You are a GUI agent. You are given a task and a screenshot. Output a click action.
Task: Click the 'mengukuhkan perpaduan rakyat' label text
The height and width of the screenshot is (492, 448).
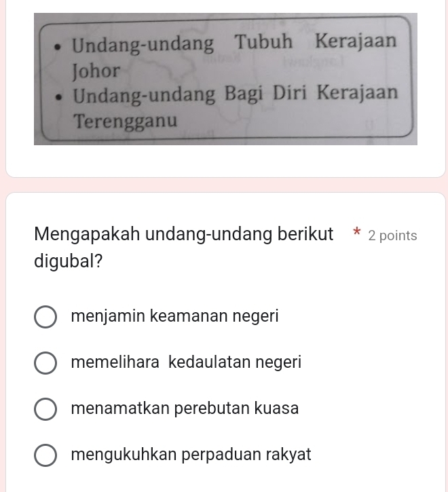coord(191,455)
